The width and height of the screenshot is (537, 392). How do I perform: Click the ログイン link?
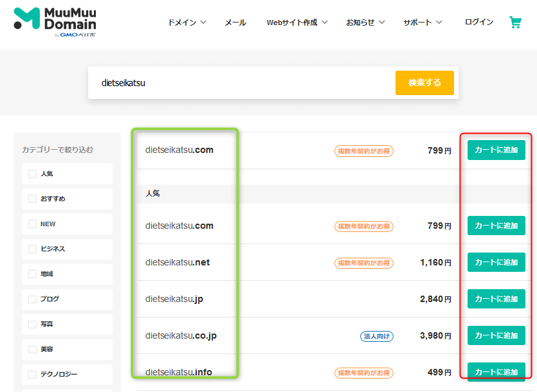tap(478, 22)
